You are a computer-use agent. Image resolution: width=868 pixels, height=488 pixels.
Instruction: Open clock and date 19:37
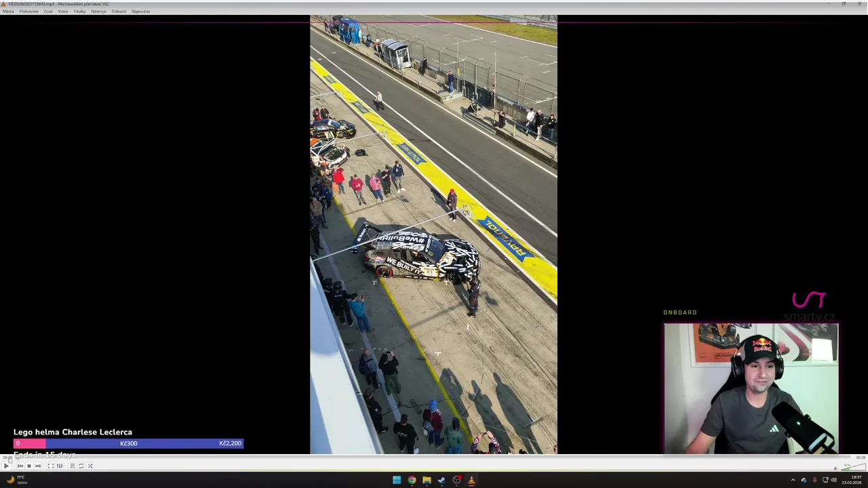852,480
